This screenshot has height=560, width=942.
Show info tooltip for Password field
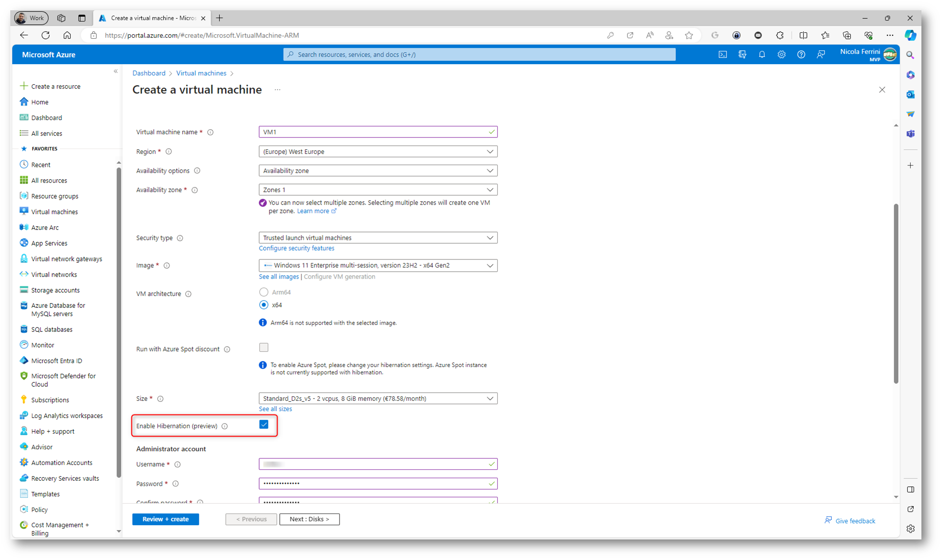[175, 484]
